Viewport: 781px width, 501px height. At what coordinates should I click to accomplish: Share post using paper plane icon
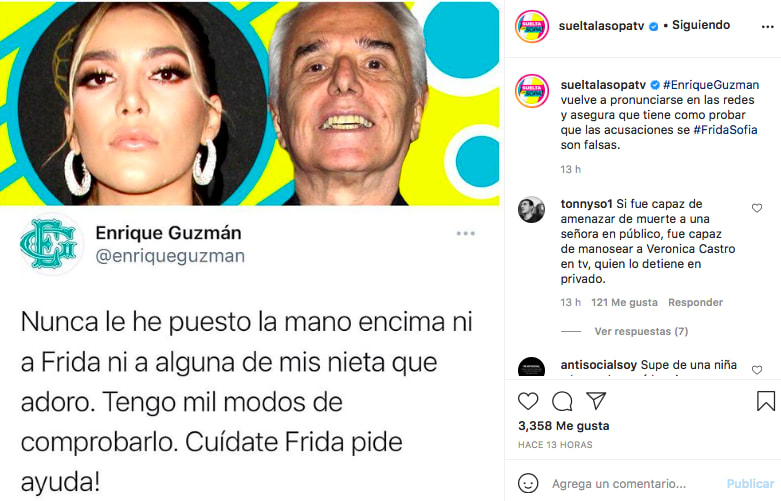tap(596, 400)
